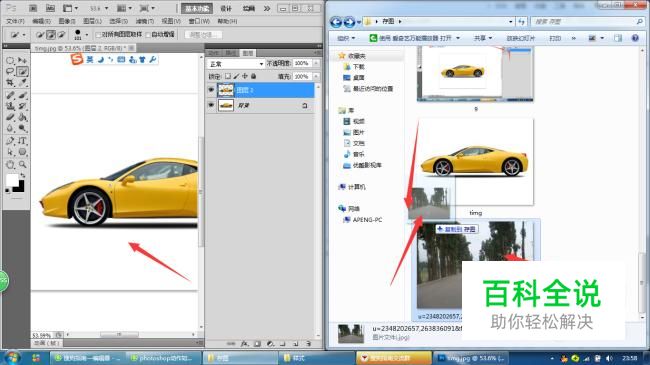Click 组织 in Explorer toolbar
The height and width of the screenshot is (365, 650).
346,38
